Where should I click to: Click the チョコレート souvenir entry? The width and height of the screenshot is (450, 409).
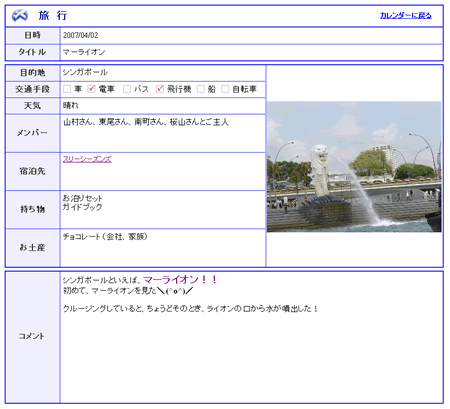coord(105,237)
